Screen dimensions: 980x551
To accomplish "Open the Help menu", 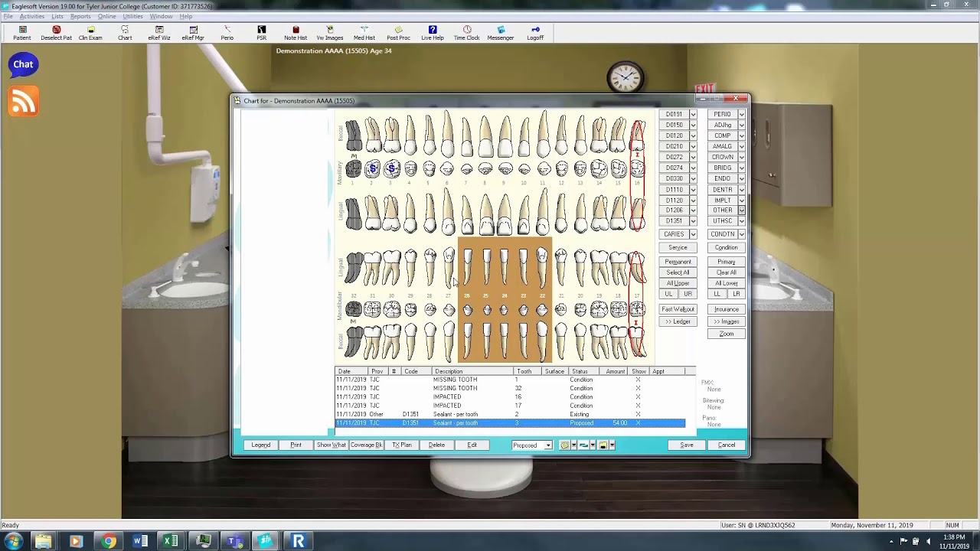I will (186, 16).
